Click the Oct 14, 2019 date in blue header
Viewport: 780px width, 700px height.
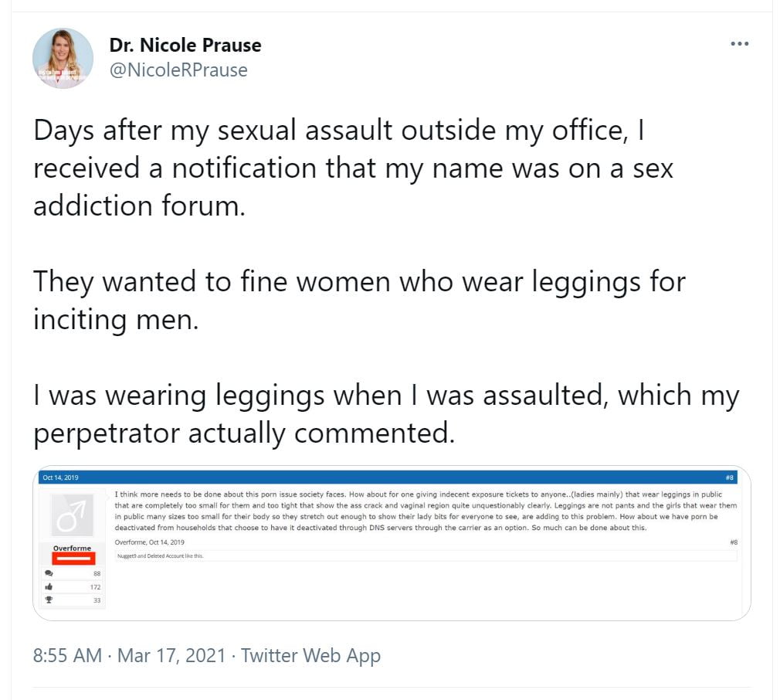coord(60,477)
